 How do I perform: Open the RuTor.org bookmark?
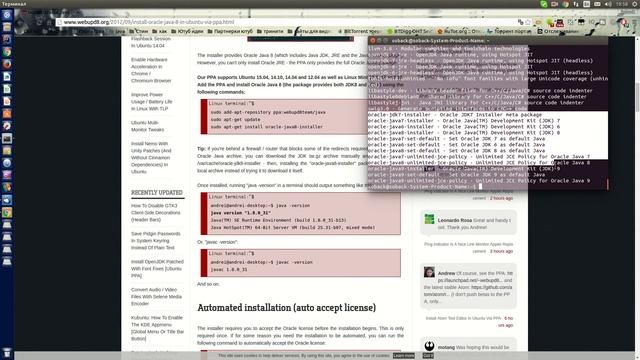(460, 31)
